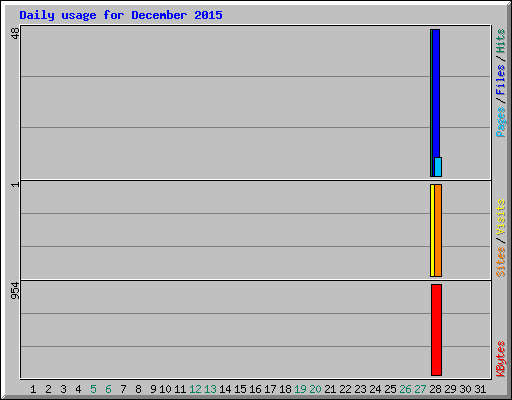The height and width of the screenshot is (400, 512).
Task: Click day label 31 on the x-axis
Action: coord(480,389)
